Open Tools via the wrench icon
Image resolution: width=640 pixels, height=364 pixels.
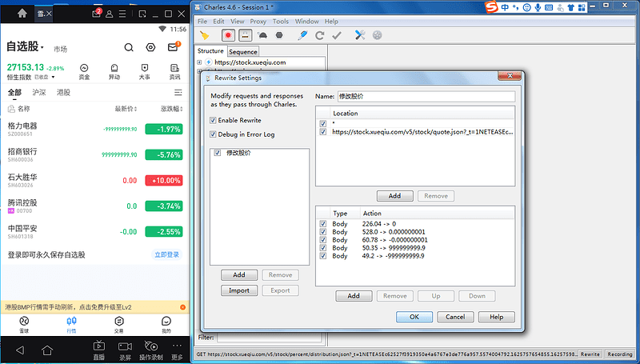pyautogui.click(x=360, y=35)
